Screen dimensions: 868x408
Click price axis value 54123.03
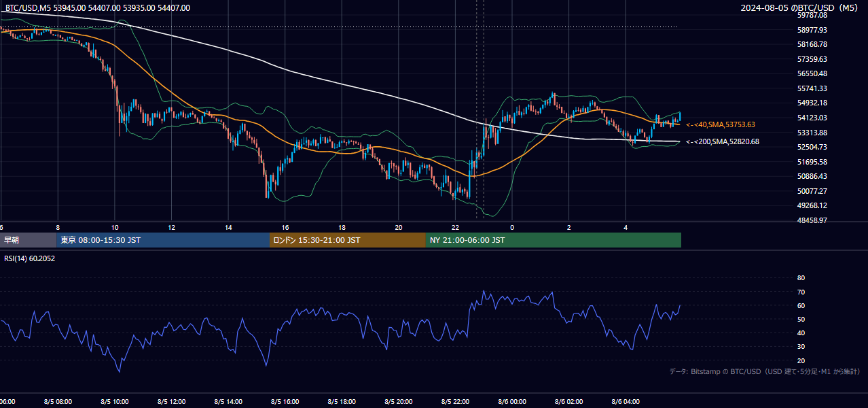pyautogui.click(x=812, y=118)
